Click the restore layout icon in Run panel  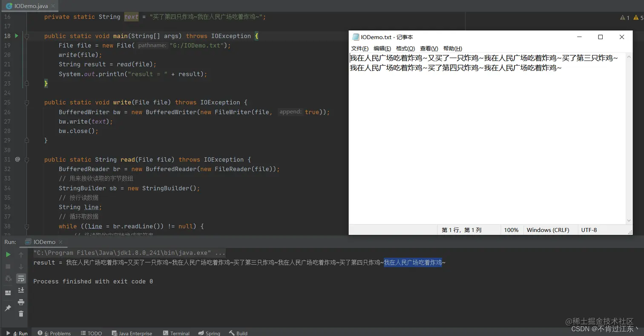[x=8, y=293]
